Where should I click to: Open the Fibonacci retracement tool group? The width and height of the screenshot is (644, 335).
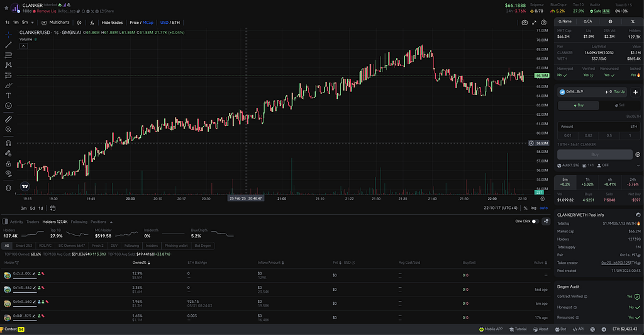click(8, 55)
